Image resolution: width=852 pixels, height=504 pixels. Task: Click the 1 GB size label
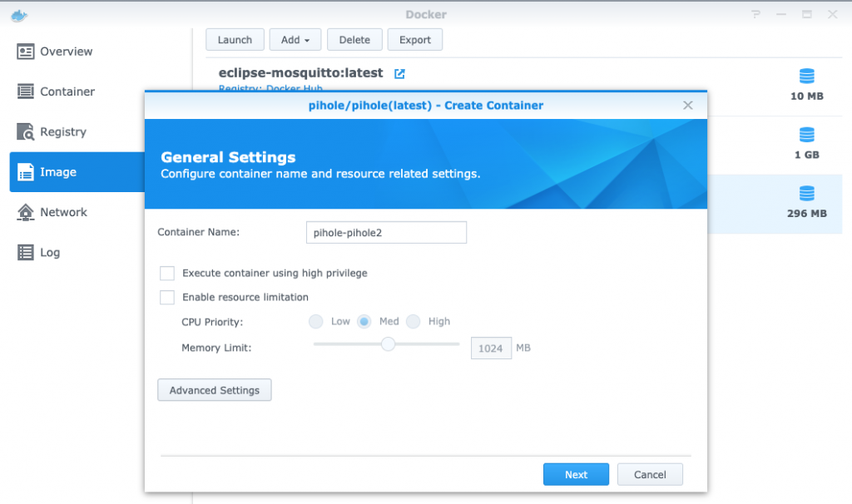tap(807, 155)
